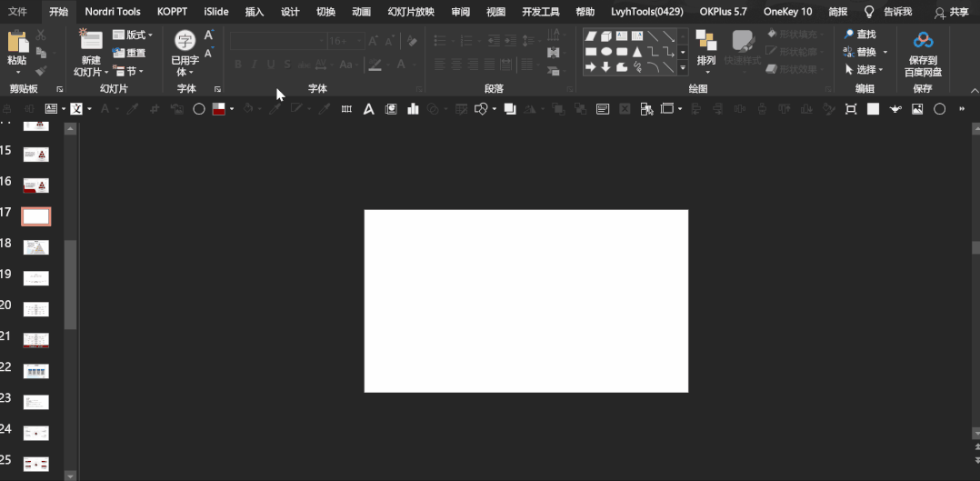This screenshot has width=980, height=481.
Task: Click the increase font size icon
Action: [208, 35]
